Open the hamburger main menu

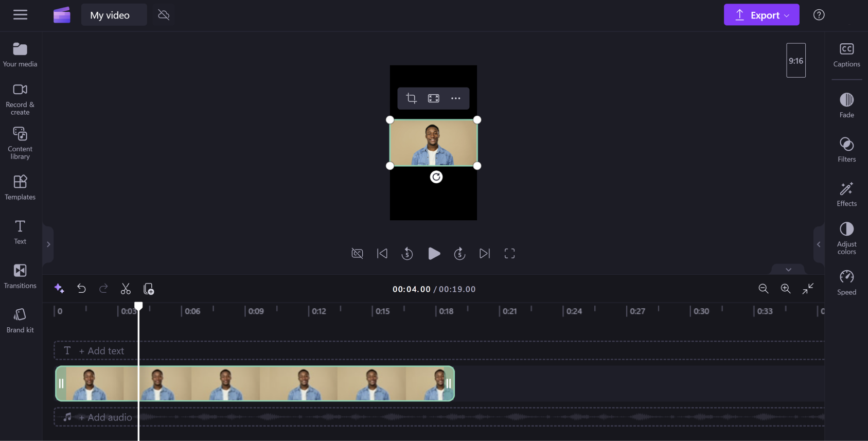(x=21, y=15)
